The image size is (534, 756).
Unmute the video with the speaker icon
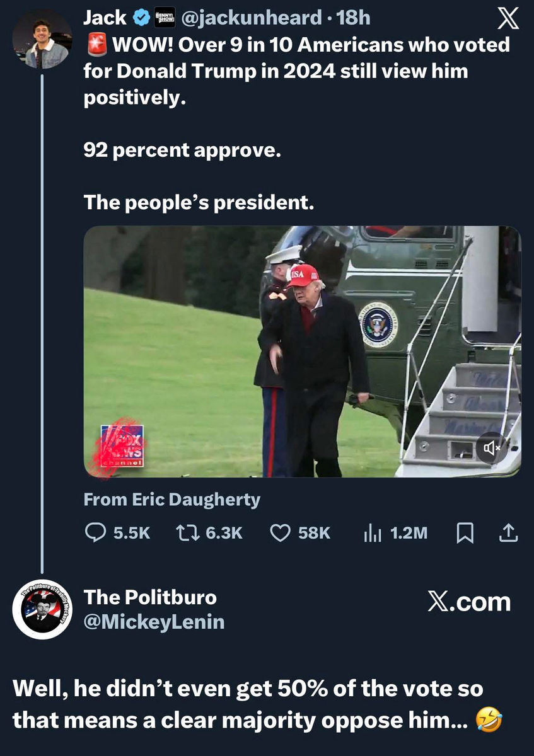491,448
